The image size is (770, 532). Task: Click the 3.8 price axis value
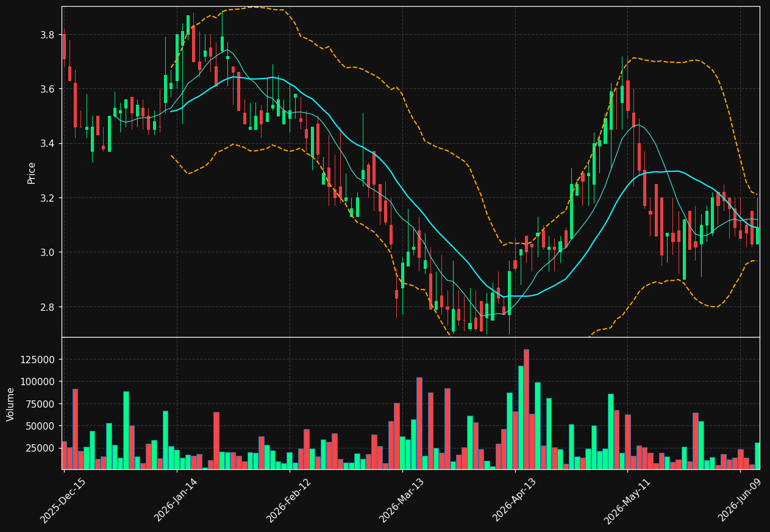[49, 35]
